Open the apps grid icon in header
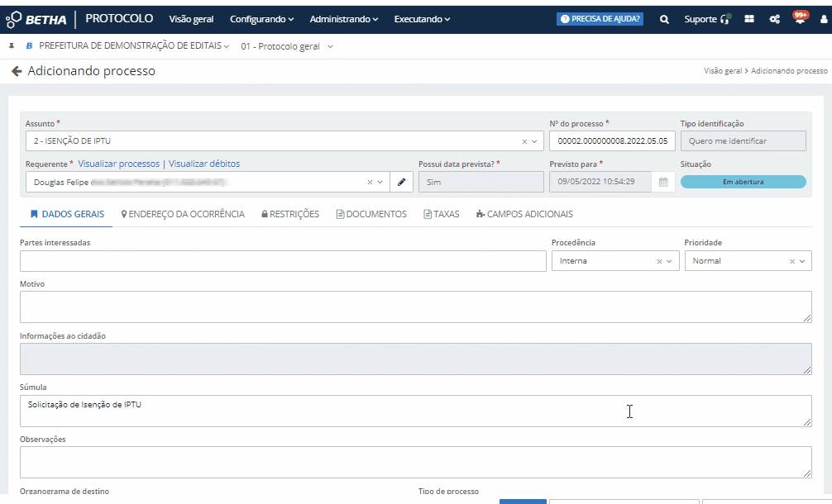832x504 pixels. point(749,19)
